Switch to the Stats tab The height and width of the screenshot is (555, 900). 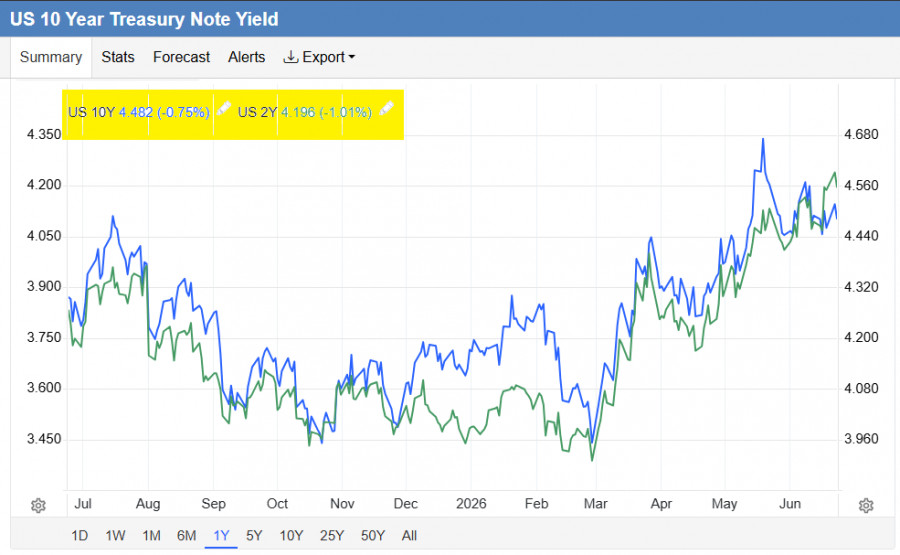point(118,57)
